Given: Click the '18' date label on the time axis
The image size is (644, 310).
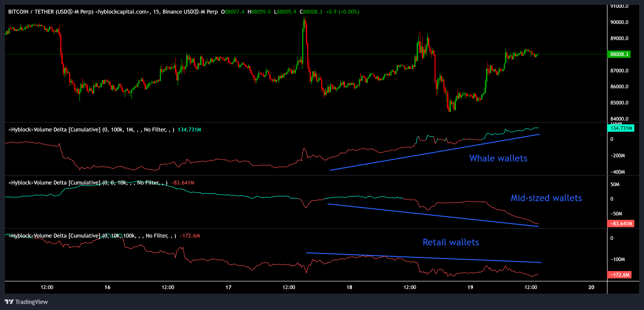Looking at the screenshot, I should tap(349, 287).
